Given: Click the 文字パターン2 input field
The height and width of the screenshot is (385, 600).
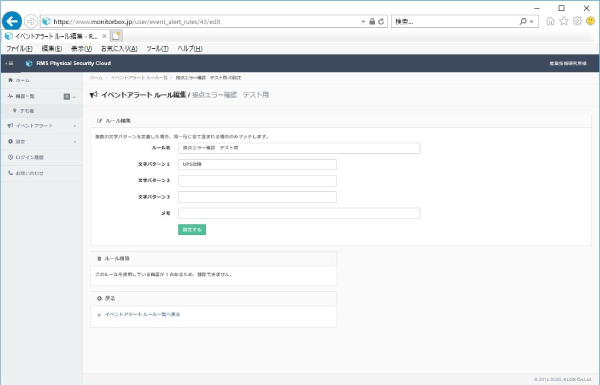Looking at the screenshot, I should pyautogui.click(x=257, y=181).
